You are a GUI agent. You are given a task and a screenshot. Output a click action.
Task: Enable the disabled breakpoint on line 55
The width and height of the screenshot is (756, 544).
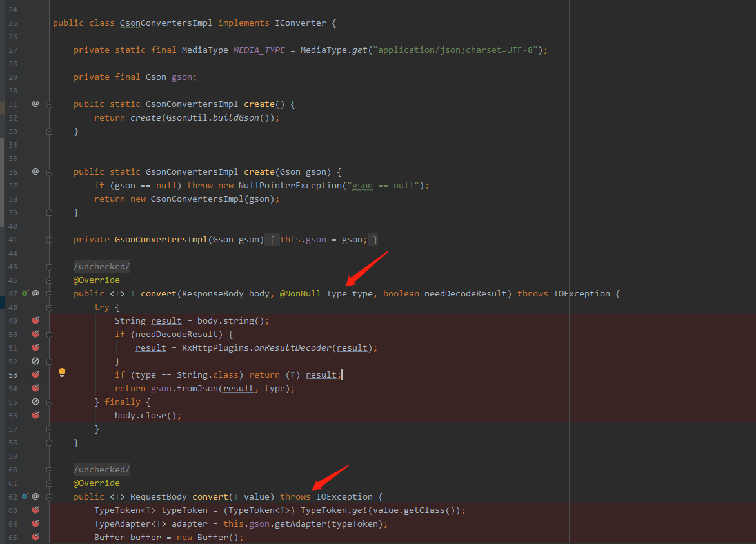pyautogui.click(x=35, y=402)
